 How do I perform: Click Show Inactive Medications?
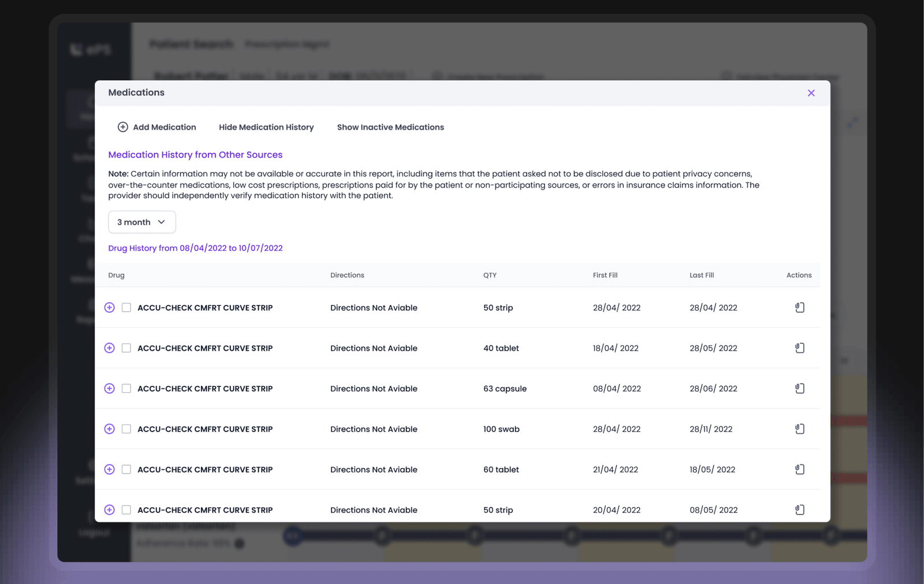(390, 127)
